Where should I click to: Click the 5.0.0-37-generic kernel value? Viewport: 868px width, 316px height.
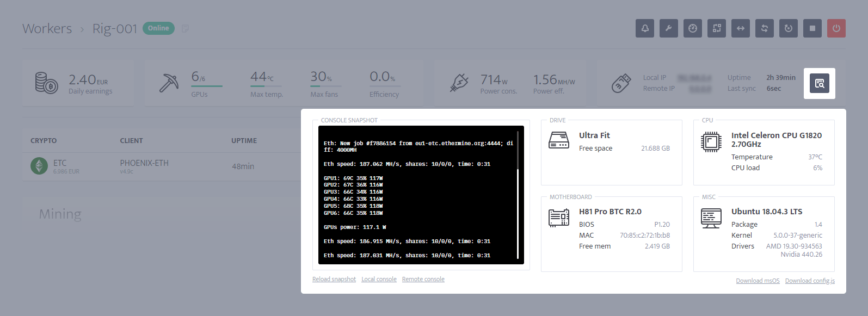point(798,236)
